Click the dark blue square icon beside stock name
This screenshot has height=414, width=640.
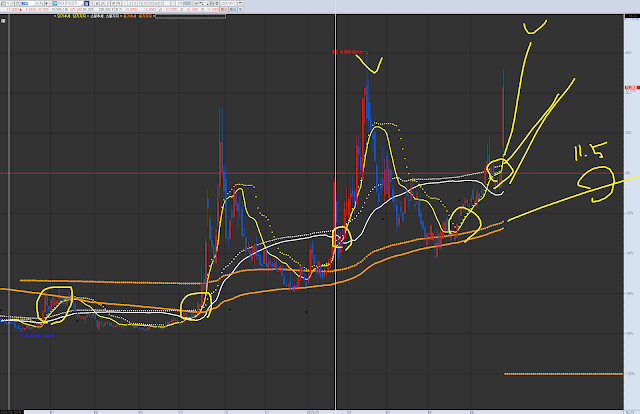(87, 3)
